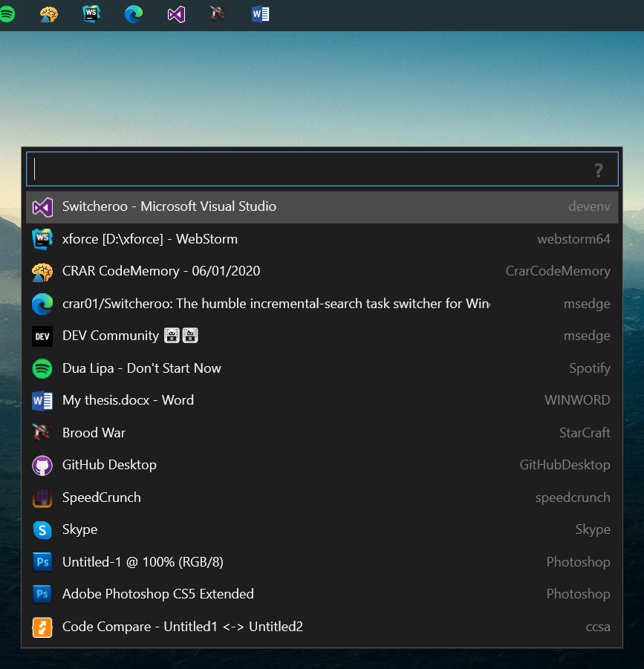The width and height of the screenshot is (644, 669).
Task: Select Dua Lipa - Don't Start Now
Action: pos(322,368)
